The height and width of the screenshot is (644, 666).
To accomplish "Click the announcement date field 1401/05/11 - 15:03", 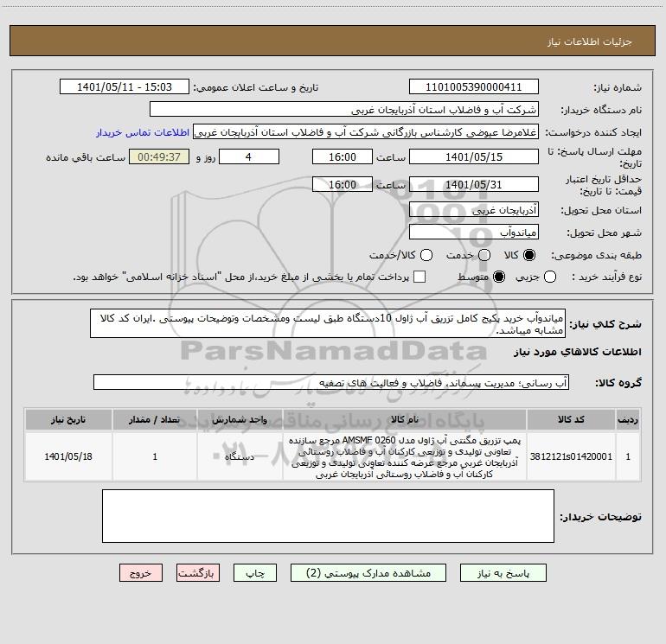I will pyautogui.click(x=125, y=86).
